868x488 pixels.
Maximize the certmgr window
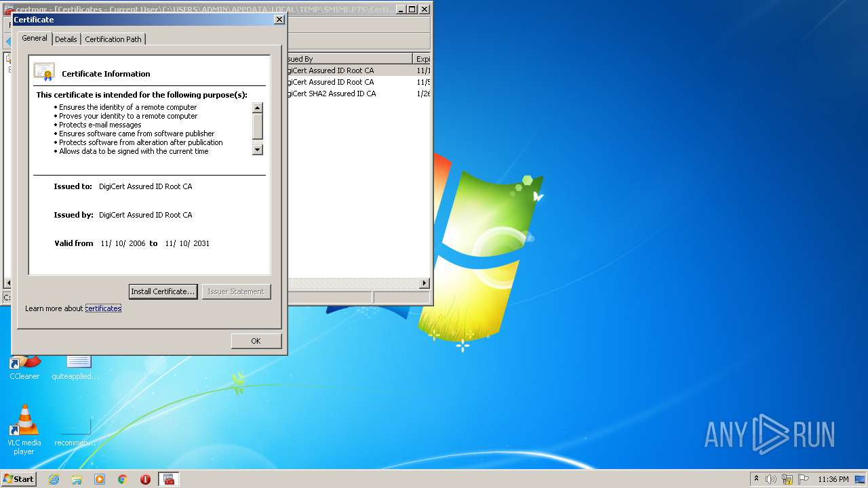(412, 9)
